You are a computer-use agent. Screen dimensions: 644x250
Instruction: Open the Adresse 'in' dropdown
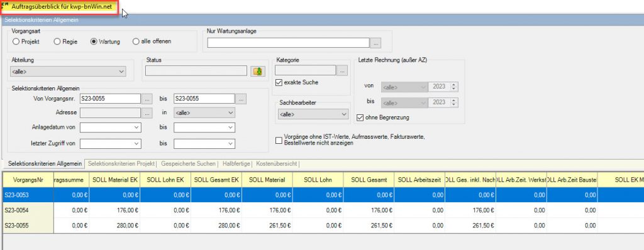point(204,112)
